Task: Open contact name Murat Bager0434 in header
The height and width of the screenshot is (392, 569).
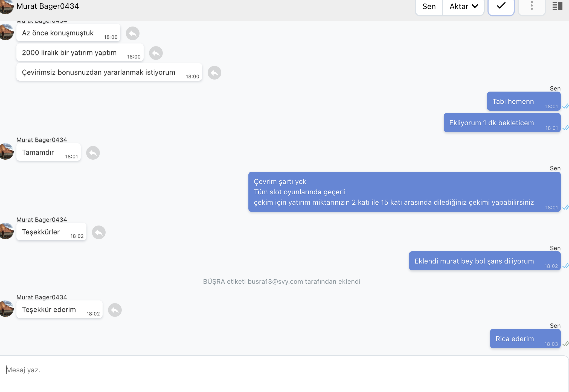Action: [48, 6]
